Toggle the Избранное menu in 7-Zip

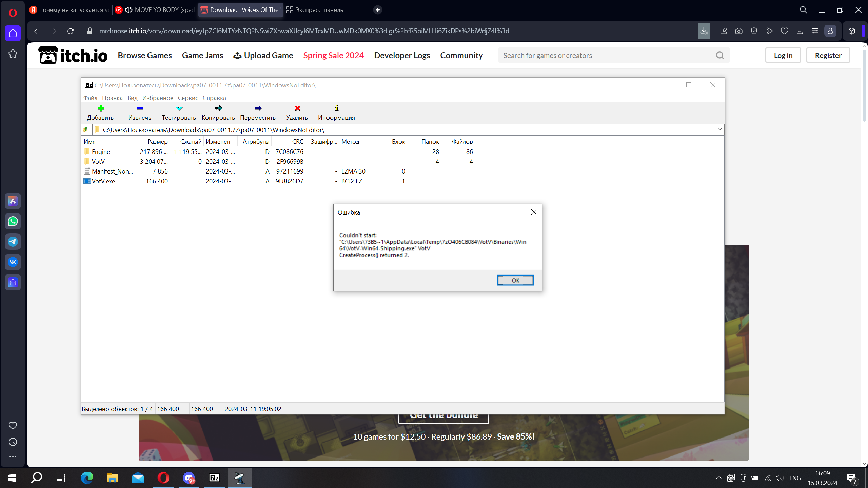coord(156,98)
